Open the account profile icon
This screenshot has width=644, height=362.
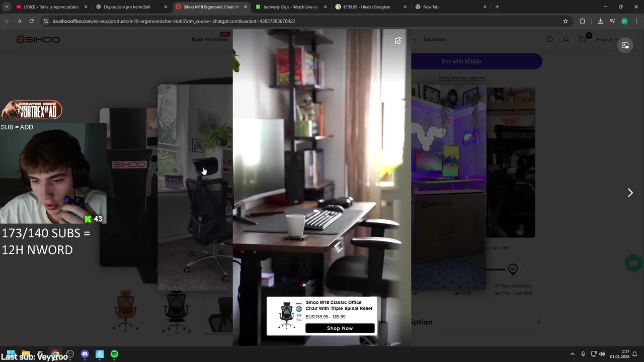(566, 40)
